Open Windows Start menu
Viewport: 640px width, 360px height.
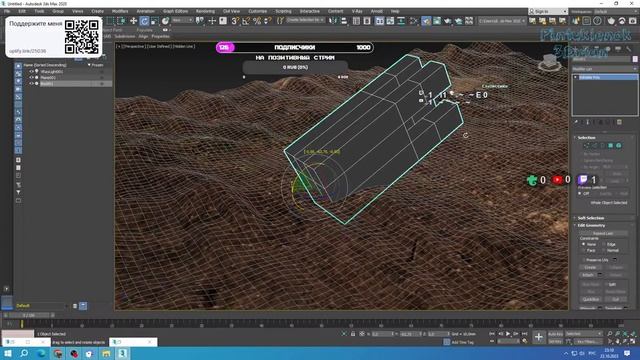click(8, 353)
